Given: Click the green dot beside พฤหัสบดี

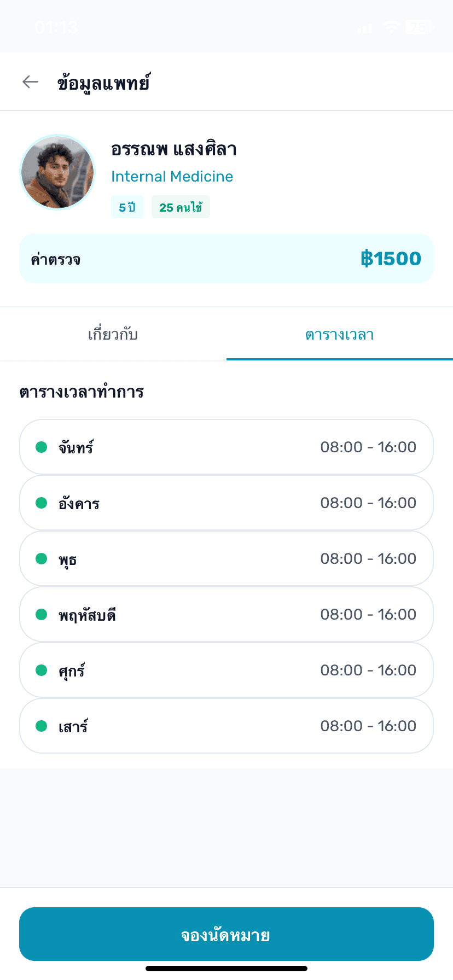Looking at the screenshot, I should click(x=41, y=615).
